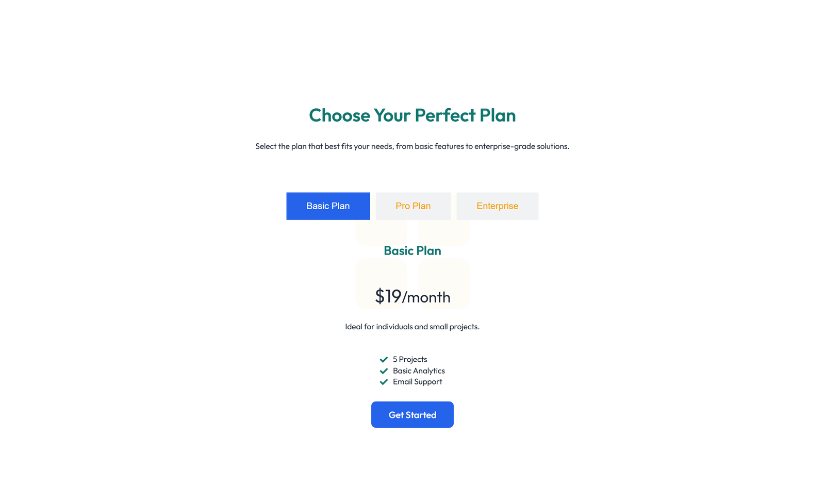Image resolution: width=825 pixels, height=504 pixels.
Task: Click the Basic Plan card heading
Action: point(412,251)
